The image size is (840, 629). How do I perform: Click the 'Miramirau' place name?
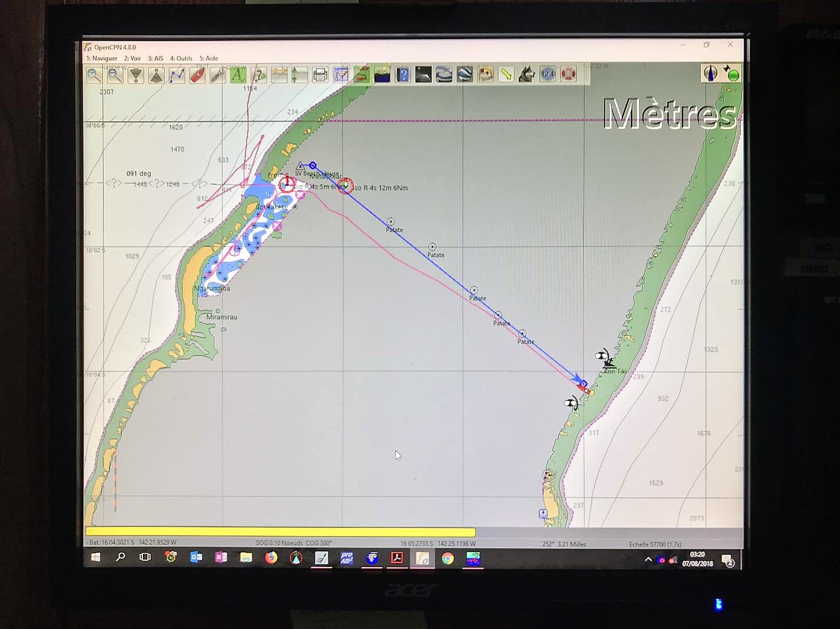[222, 317]
